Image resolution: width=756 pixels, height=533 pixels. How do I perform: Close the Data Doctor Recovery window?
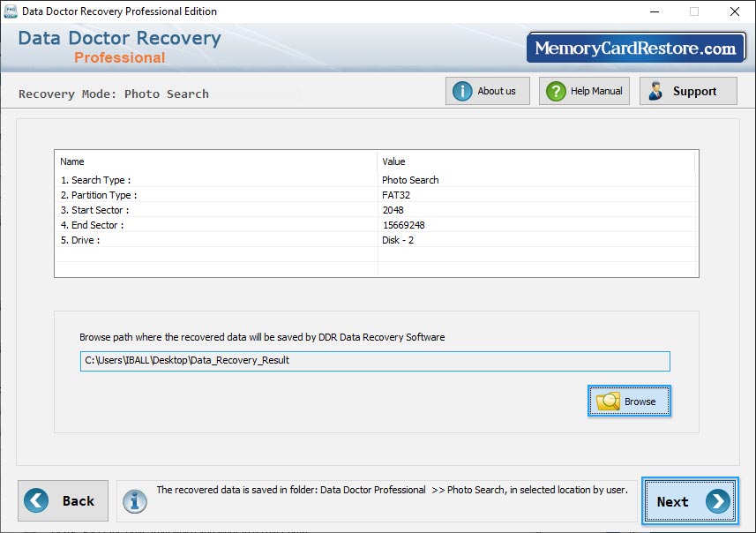pos(735,11)
